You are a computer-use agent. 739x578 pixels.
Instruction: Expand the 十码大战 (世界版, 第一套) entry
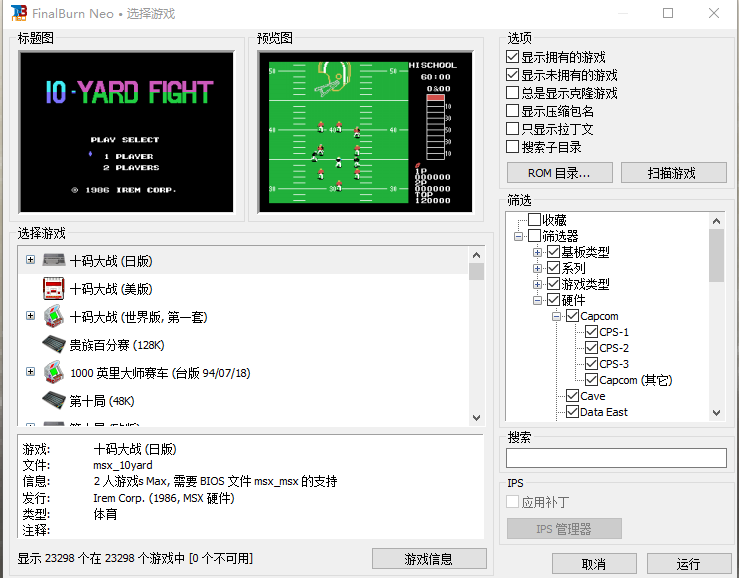click(x=30, y=315)
